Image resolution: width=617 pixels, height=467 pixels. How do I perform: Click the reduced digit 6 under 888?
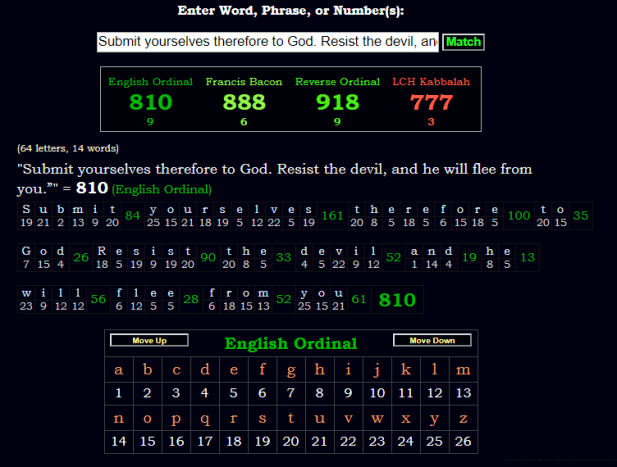pyautogui.click(x=244, y=122)
